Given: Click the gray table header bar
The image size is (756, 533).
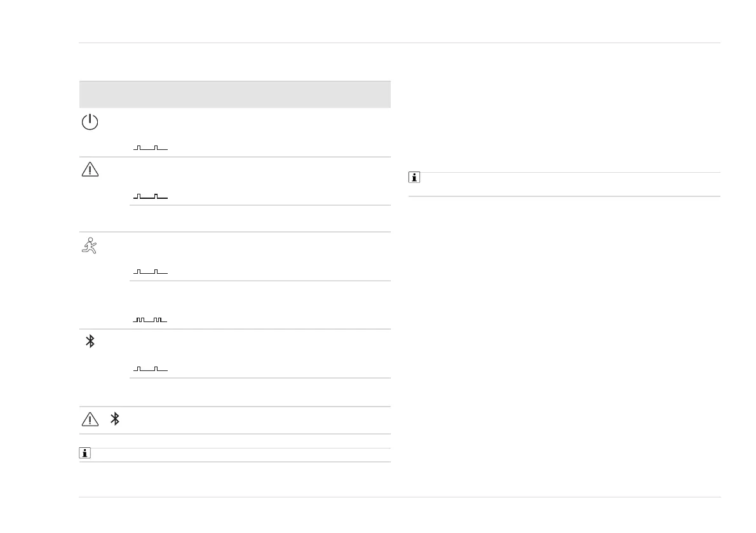Looking at the screenshot, I should point(234,95).
